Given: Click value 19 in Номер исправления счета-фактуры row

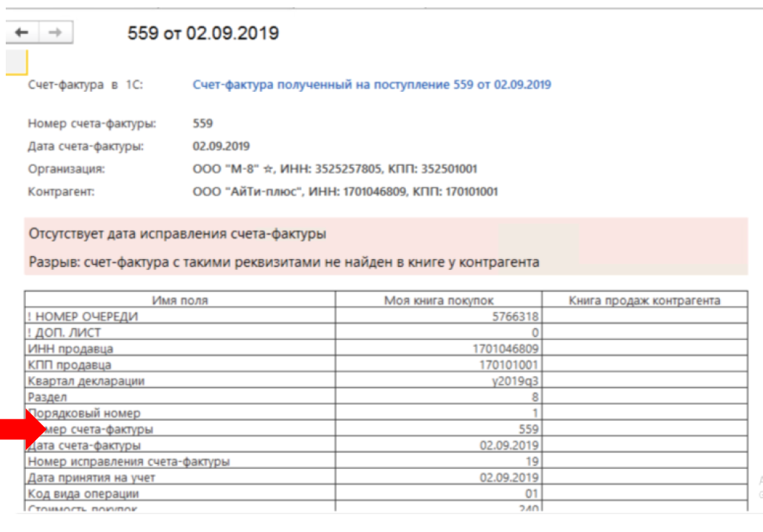Looking at the screenshot, I should click(532, 461).
